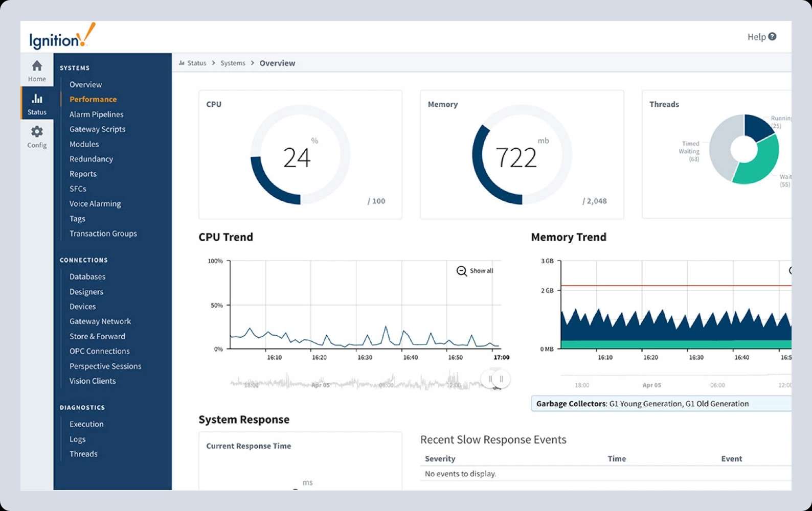Click the Ignition logo

point(62,36)
